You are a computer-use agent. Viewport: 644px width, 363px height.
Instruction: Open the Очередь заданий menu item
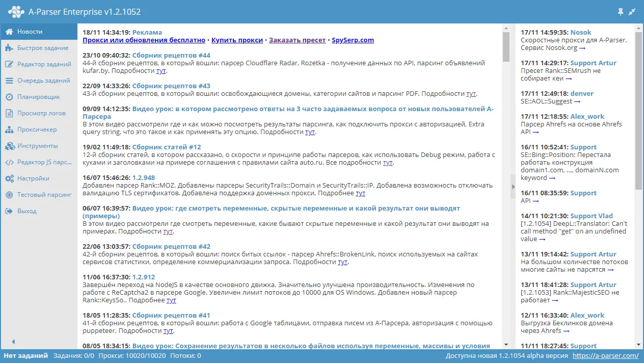(x=39, y=81)
